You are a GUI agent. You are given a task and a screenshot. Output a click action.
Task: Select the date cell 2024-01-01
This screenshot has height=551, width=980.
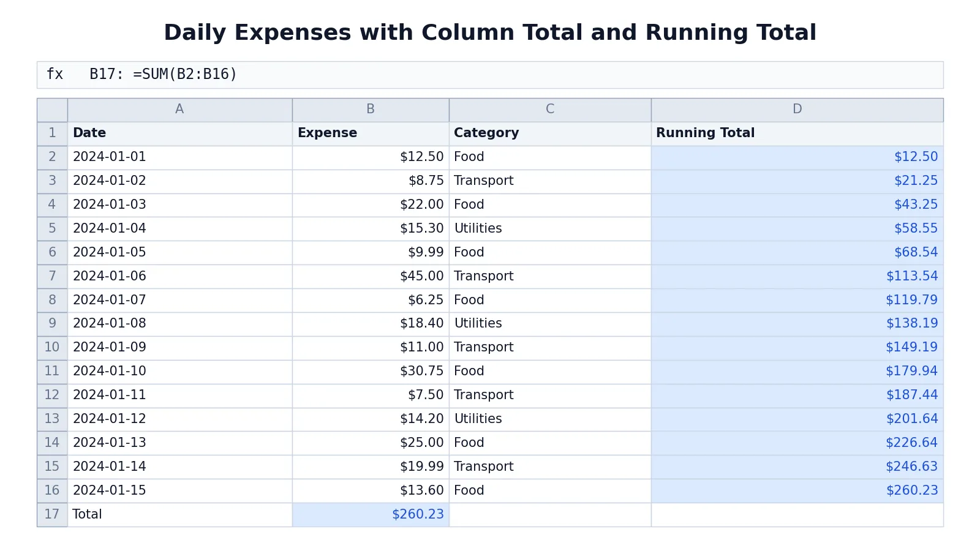coord(179,157)
